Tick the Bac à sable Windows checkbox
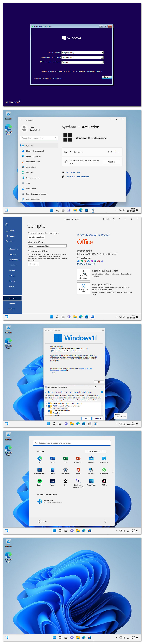The image size is (144, 644). [x=49, y=408]
